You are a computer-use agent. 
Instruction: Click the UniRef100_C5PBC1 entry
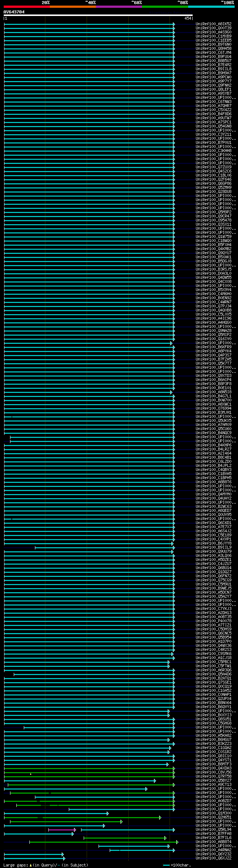tap(213, 662)
